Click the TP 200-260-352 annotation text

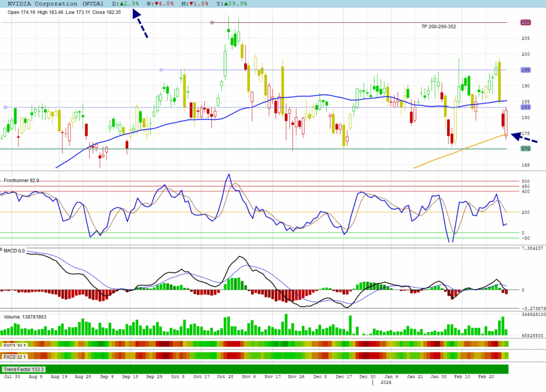(x=438, y=26)
